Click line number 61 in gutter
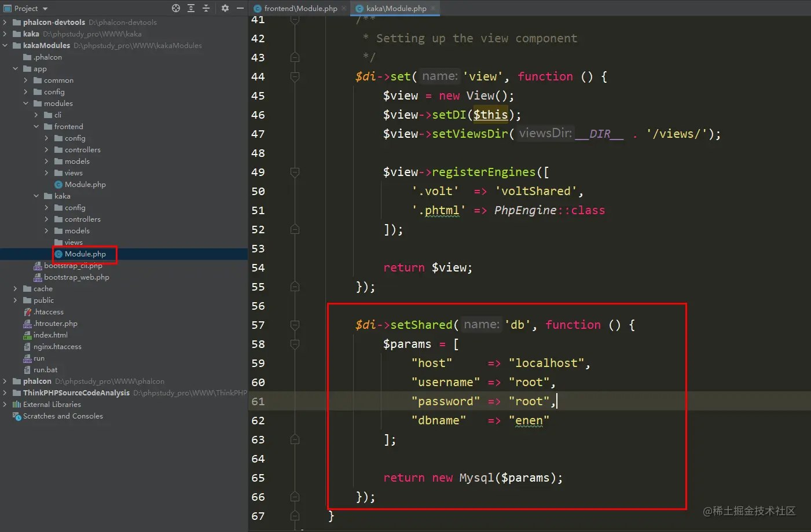811x532 pixels. point(258,401)
